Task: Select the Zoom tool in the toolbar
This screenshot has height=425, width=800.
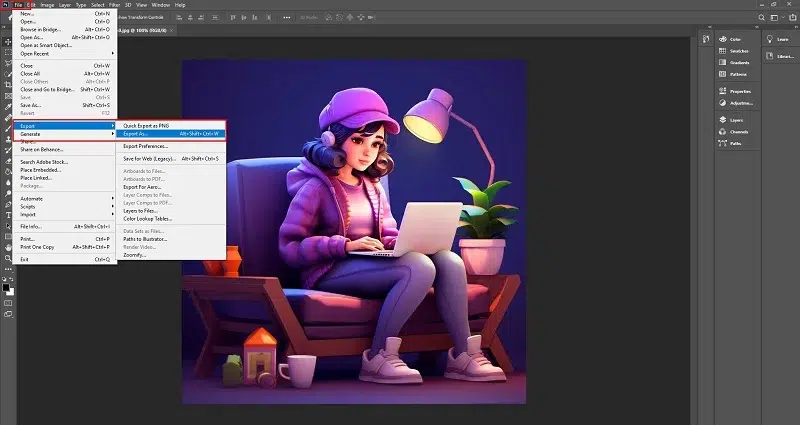Action: tap(8, 258)
